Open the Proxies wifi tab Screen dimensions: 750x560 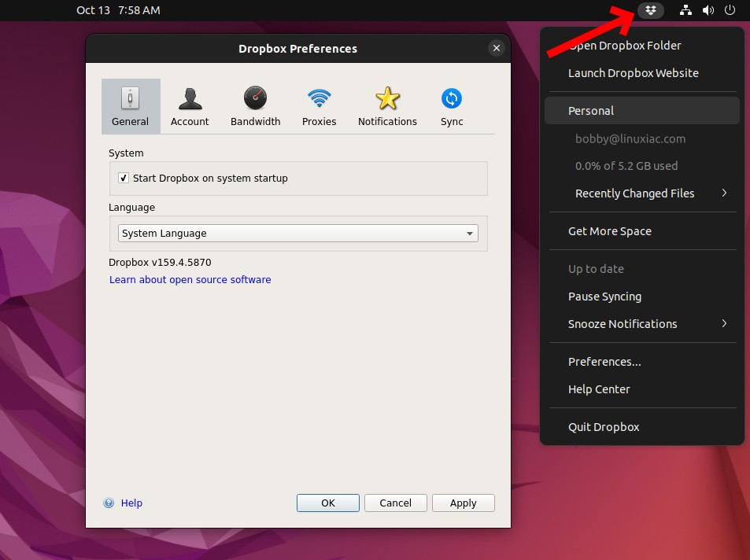click(x=319, y=106)
